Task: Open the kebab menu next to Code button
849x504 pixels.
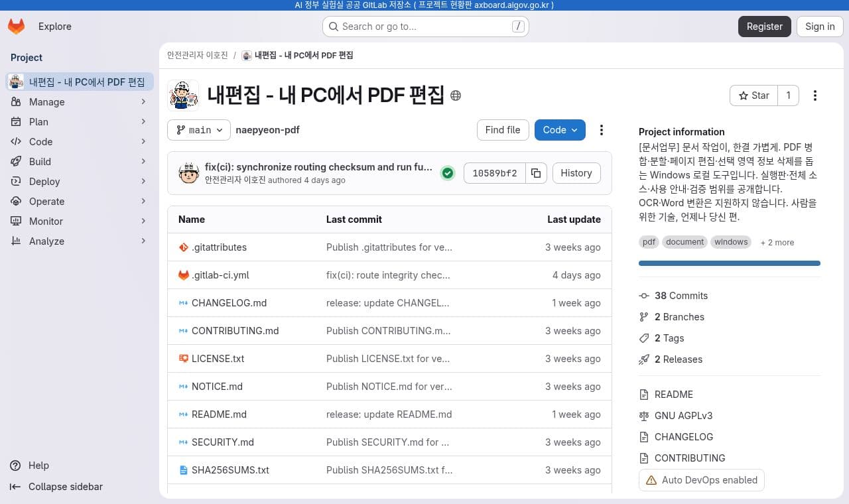Action: (x=602, y=130)
